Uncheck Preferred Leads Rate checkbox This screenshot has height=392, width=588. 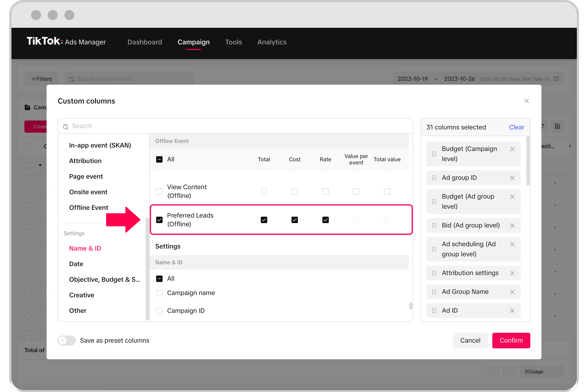326,220
